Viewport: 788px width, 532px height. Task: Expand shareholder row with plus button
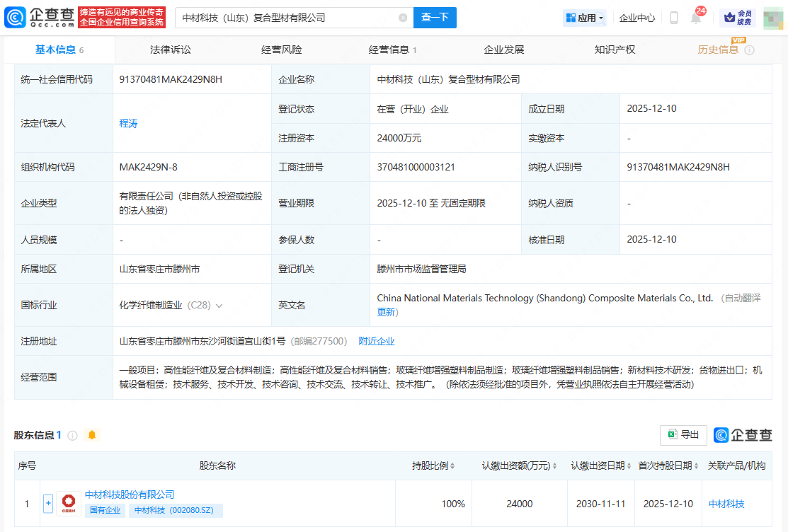tap(48, 504)
